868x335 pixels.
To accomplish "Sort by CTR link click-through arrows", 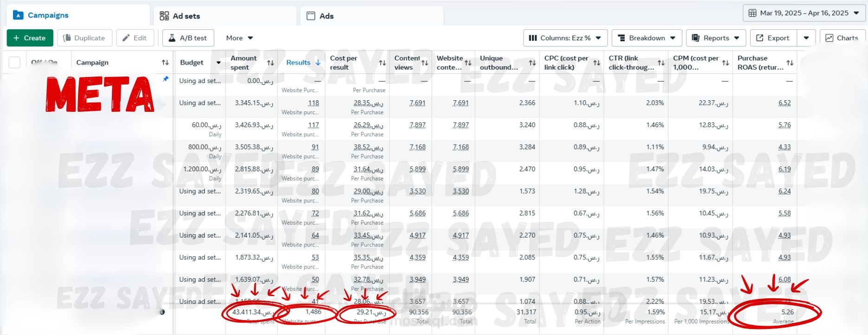I will point(661,63).
